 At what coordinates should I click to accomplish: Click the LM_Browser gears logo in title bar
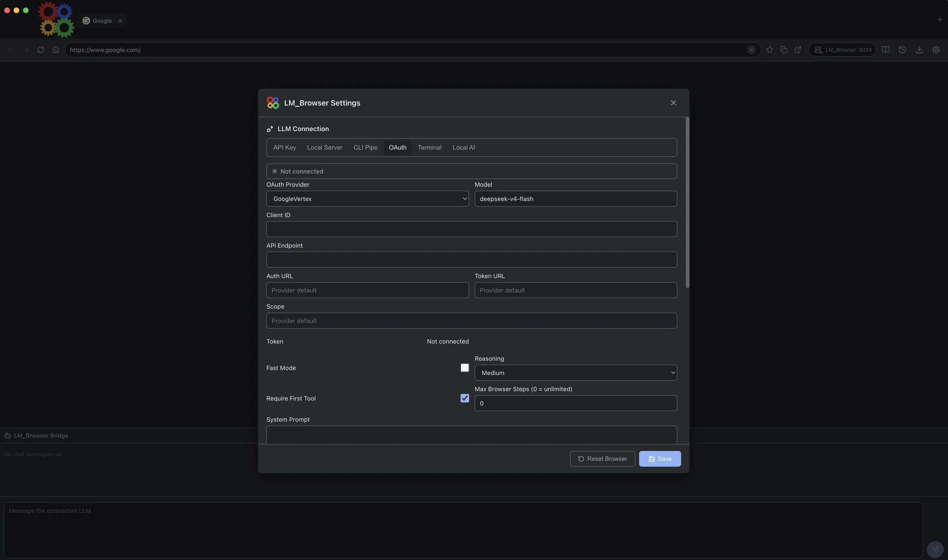click(56, 20)
